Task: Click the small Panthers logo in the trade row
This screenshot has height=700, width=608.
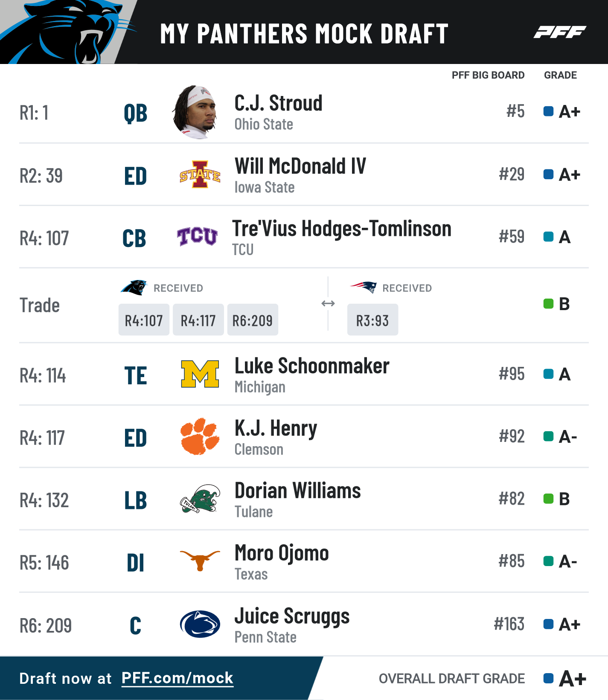Action: pyautogui.click(x=134, y=288)
